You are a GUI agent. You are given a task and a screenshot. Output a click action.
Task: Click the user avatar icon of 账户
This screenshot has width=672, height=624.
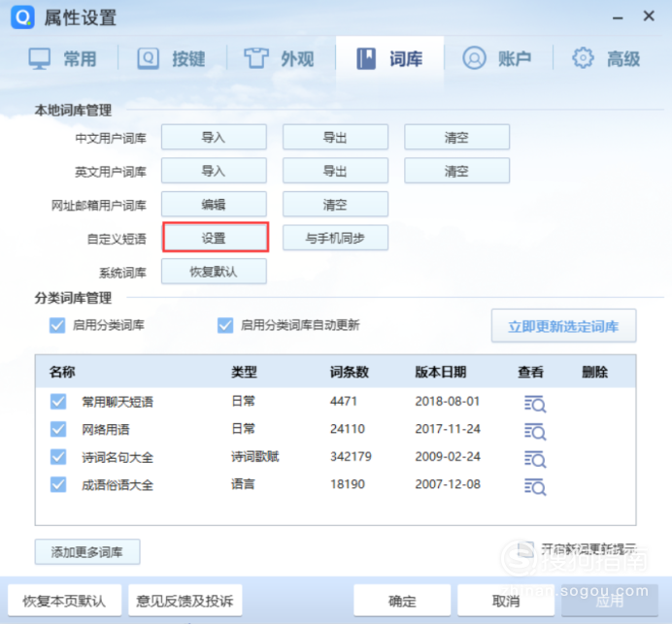tap(474, 58)
